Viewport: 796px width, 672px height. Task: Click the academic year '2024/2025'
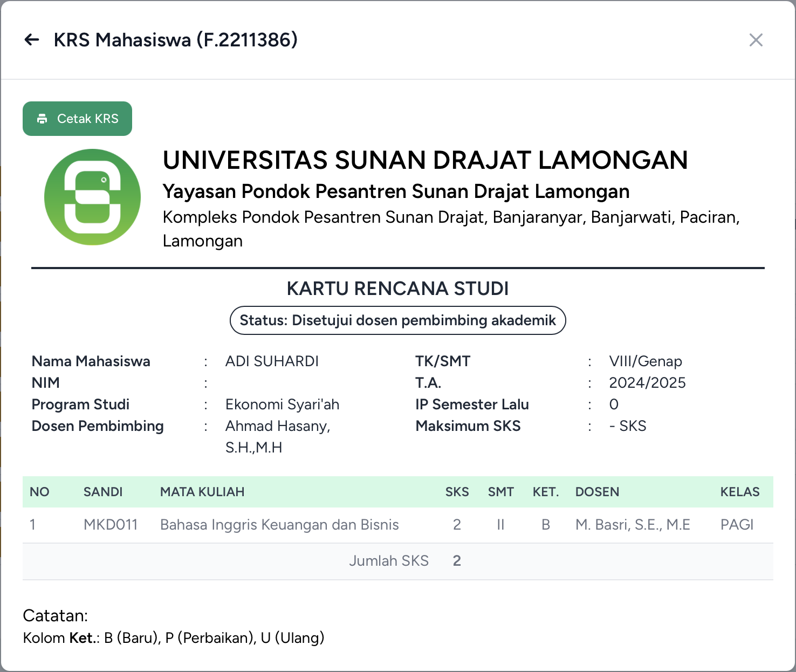point(648,383)
